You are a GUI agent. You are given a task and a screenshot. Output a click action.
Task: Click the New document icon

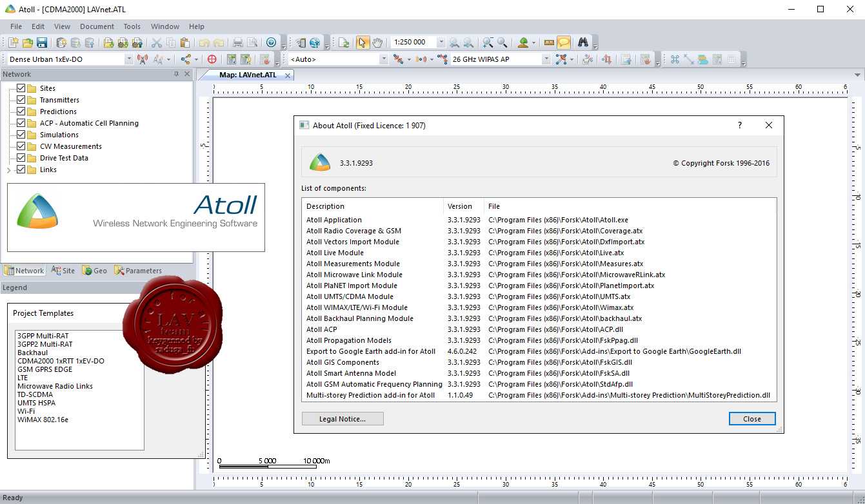click(x=13, y=43)
